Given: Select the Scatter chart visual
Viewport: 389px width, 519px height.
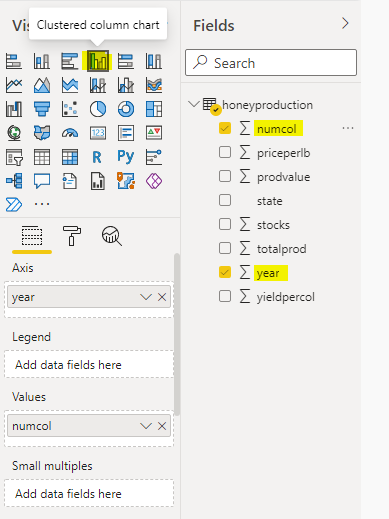Looking at the screenshot, I should click(70, 109).
